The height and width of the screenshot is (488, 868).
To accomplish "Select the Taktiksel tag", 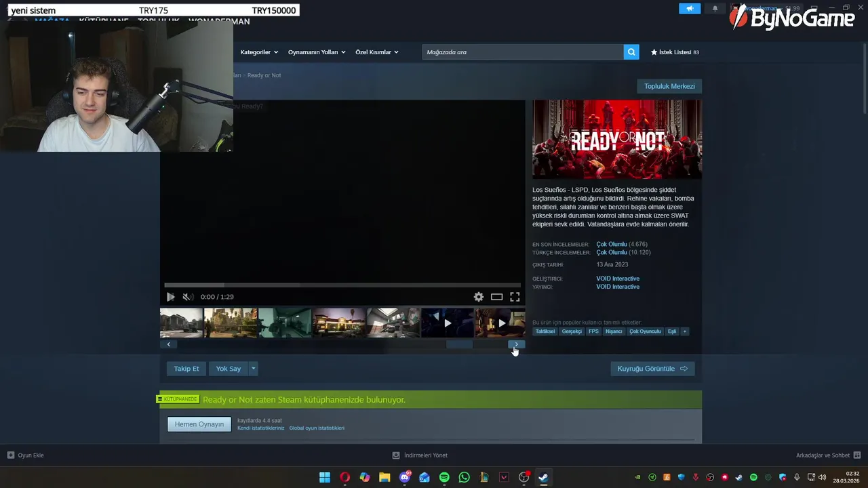I will click(545, 331).
